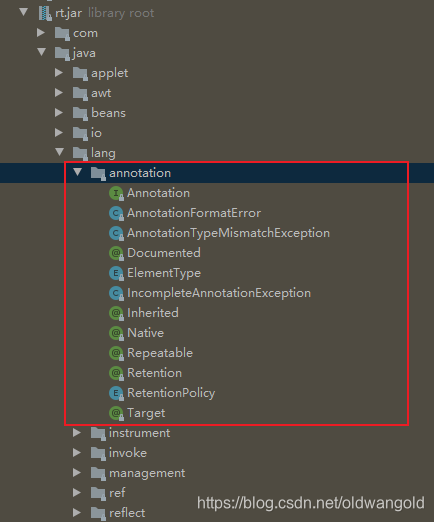Select the instrument package name
Viewport: 434px width, 522px height.
(139, 433)
